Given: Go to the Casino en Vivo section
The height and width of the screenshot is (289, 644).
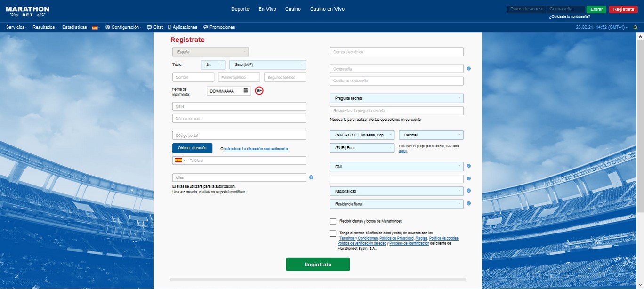Looking at the screenshot, I should coord(327,9).
